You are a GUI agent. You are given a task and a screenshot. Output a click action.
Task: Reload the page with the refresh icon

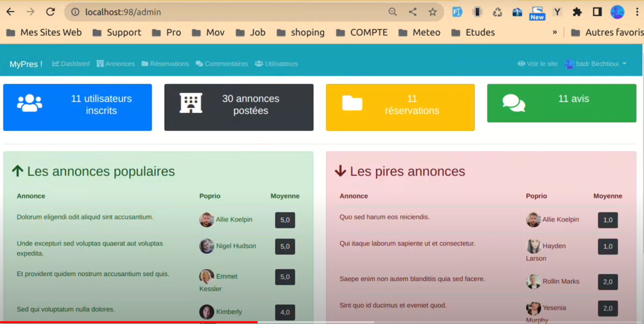coord(50,12)
